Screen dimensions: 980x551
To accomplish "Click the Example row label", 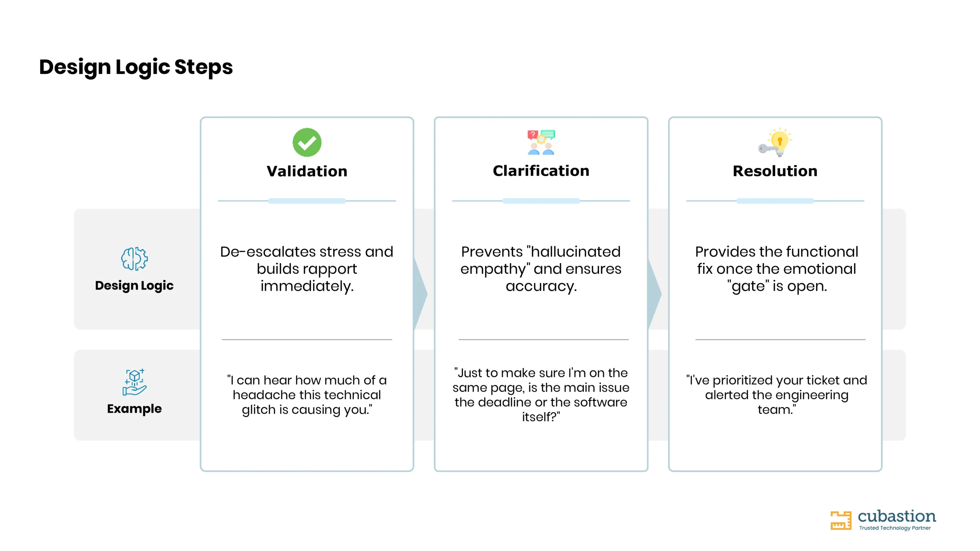I will pos(134,409).
